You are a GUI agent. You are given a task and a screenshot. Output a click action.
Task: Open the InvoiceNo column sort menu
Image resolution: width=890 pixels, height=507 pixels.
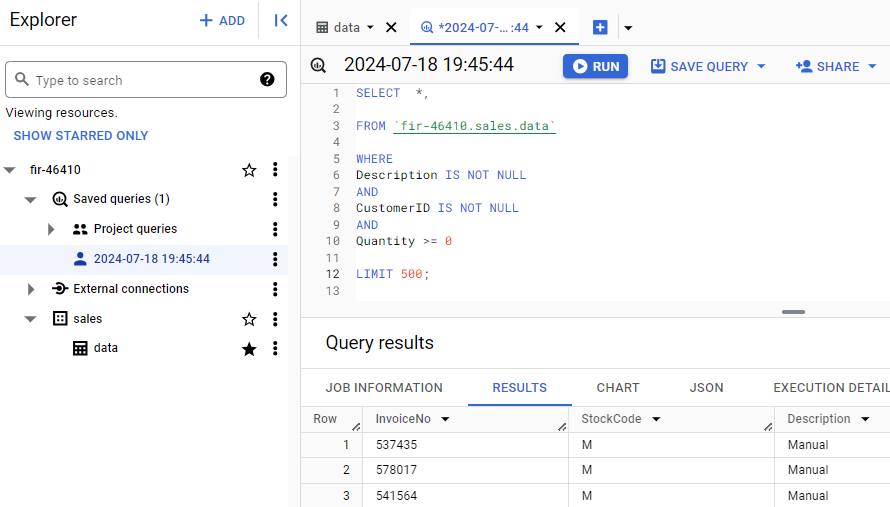[x=446, y=419]
